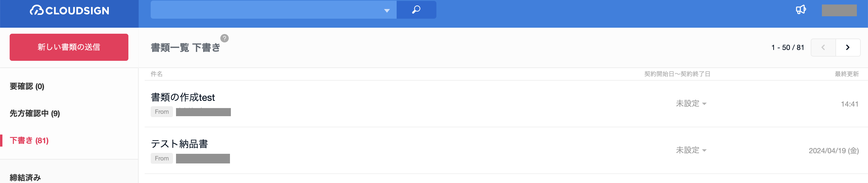Click the search magnifier button
Viewport: 868px width, 183px height.
416,10
